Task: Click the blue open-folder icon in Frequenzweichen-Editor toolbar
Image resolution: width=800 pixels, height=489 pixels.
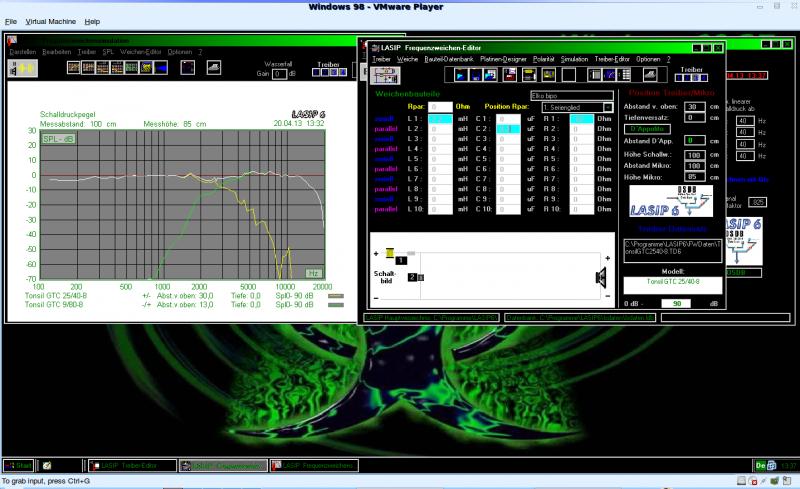Action: point(490,75)
